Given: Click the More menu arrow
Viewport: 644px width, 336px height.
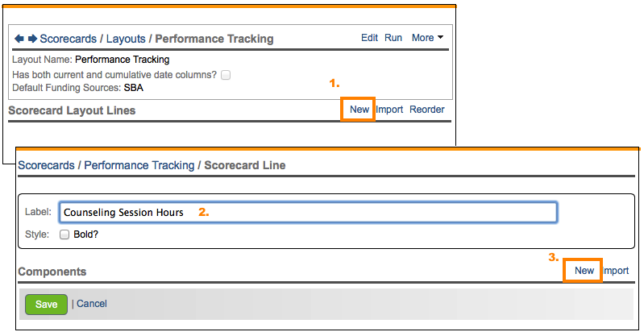Looking at the screenshot, I should point(439,38).
